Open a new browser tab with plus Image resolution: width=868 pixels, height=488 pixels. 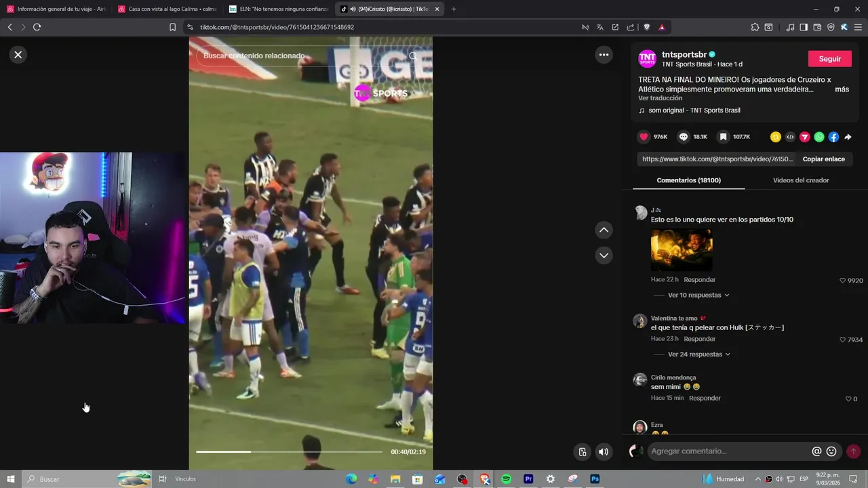point(454,9)
